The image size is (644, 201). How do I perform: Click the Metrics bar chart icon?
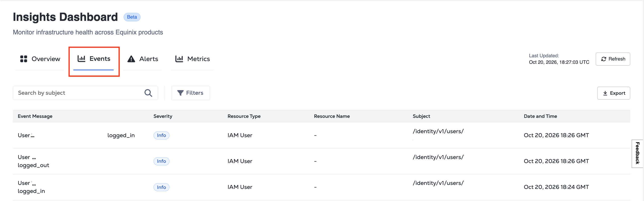179,59
